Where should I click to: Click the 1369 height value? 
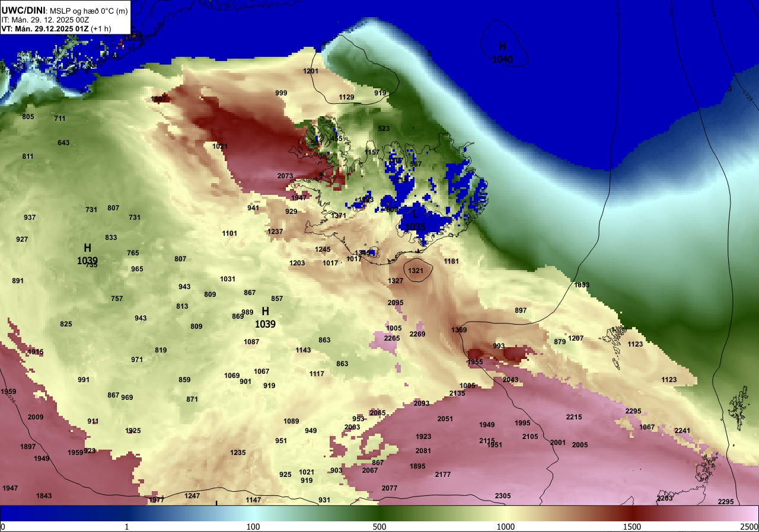(459, 330)
